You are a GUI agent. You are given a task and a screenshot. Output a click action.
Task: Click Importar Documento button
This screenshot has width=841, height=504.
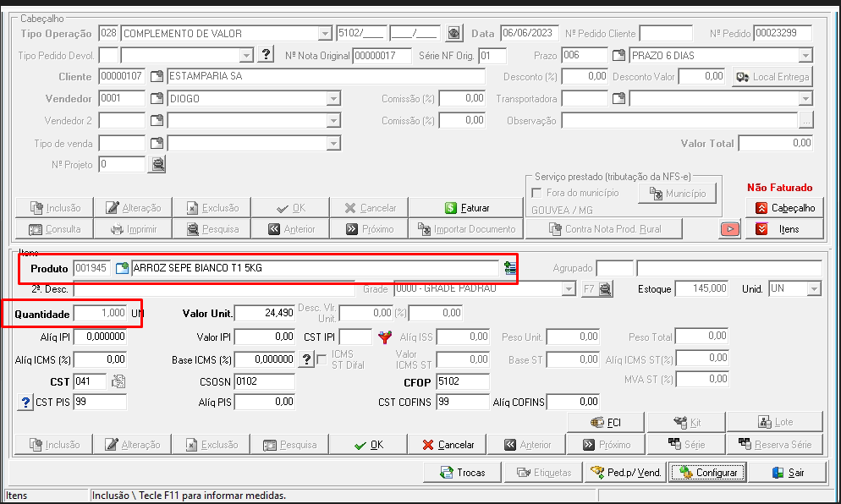[x=467, y=229]
